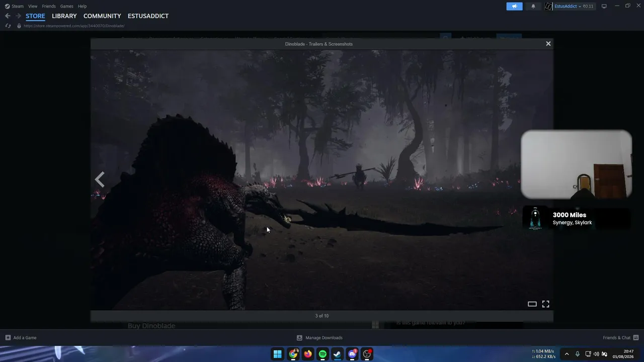Click the 3000 Miles album art
Viewport: 644px width, 362px height.
point(535,218)
